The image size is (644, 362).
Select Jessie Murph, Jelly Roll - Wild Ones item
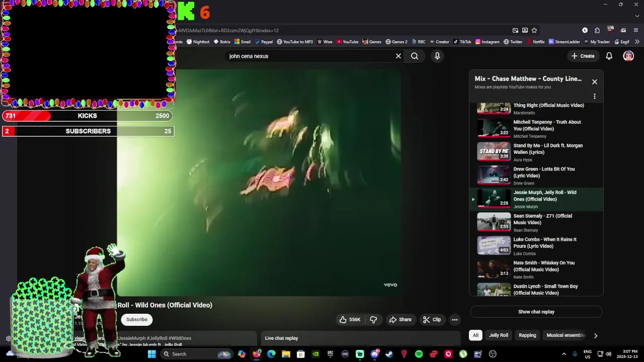tap(536, 199)
